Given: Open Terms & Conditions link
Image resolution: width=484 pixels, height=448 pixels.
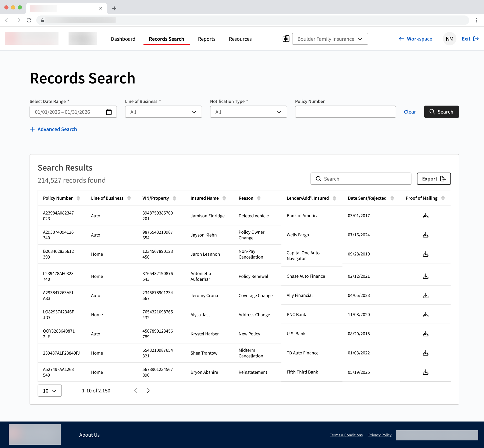Looking at the screenshot, I should (x=346, y=435).
